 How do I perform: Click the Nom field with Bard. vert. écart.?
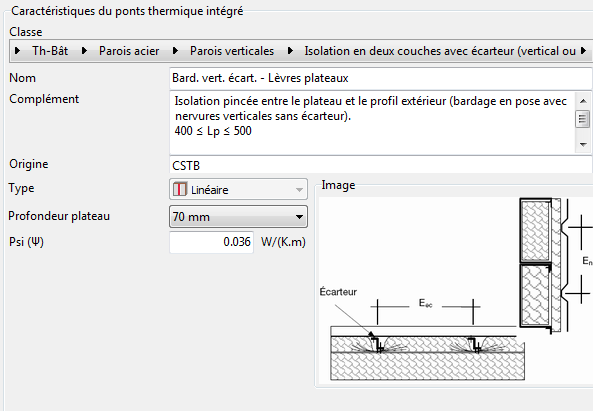point(381,78)
